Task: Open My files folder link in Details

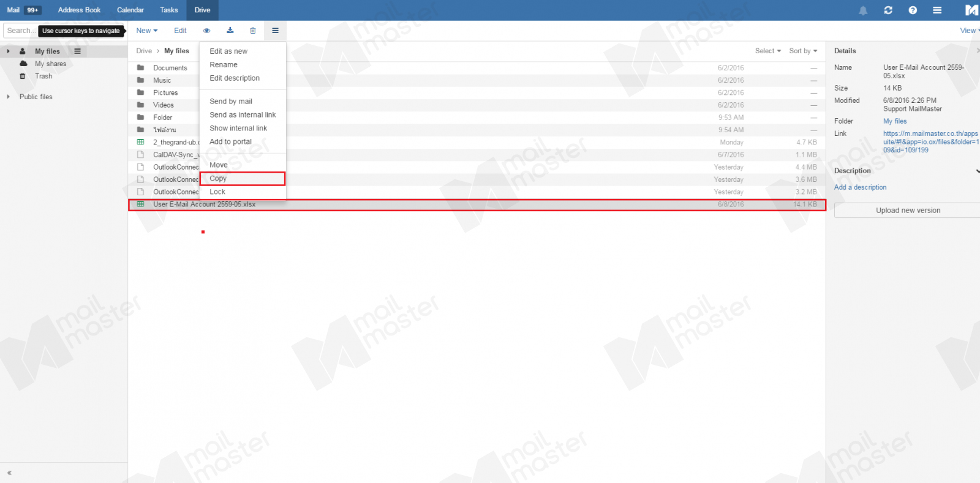Action: [x=895, y=121]
